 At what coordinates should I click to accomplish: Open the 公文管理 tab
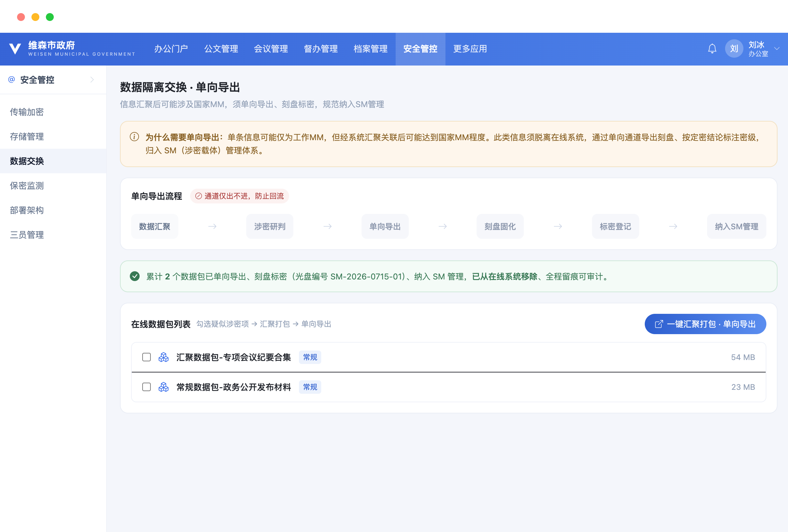221,49
